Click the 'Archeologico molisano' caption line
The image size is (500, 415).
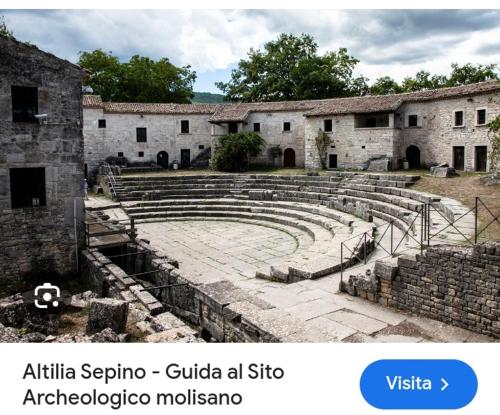[x=132, y=397]
